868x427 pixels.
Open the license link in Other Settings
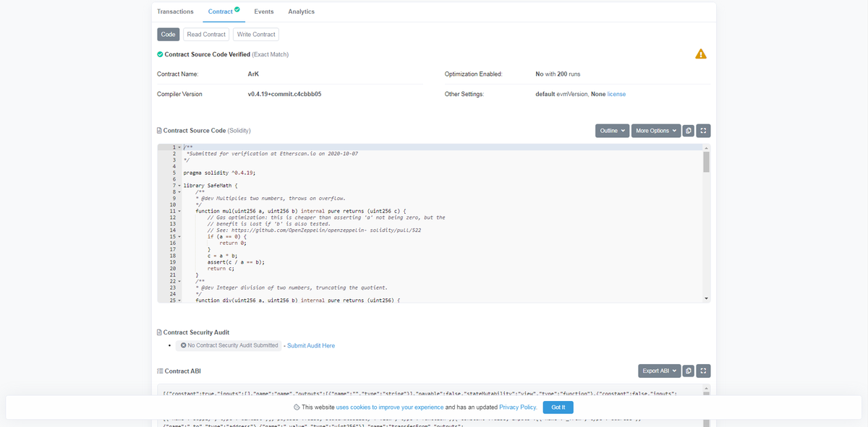[x=616, y=94]
